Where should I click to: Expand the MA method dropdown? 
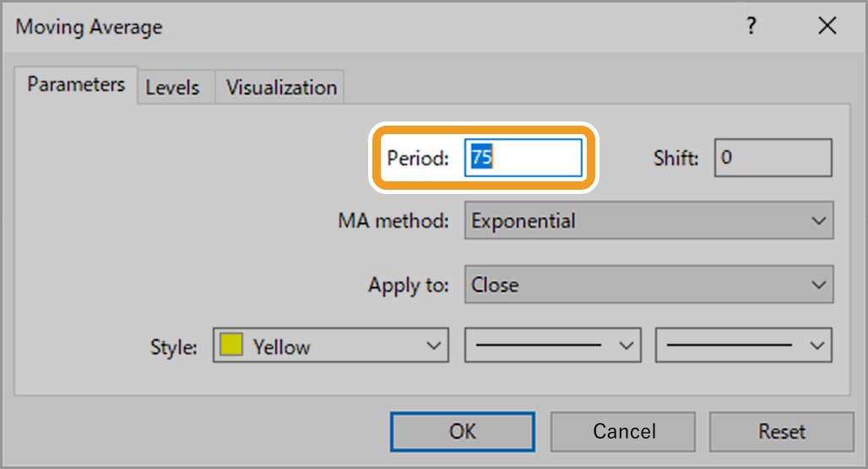click(x=818, y=221)
